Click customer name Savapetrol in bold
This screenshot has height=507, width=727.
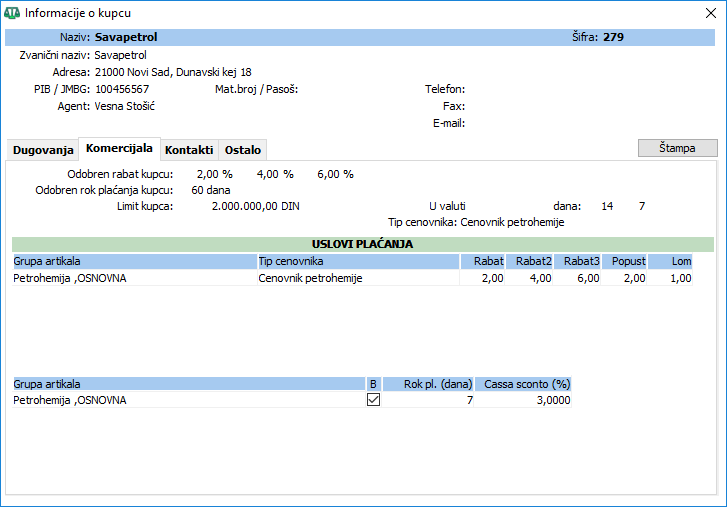tap(126, 37)
